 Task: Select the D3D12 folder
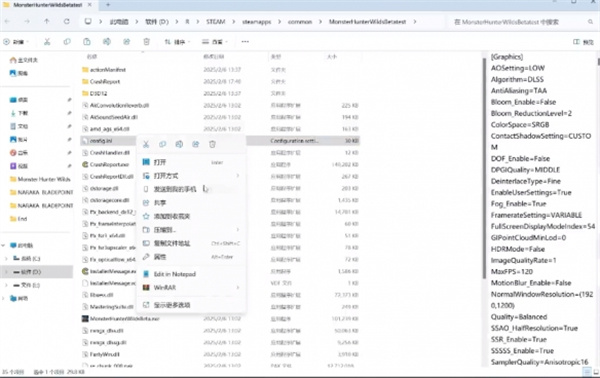tap(95, 93)
